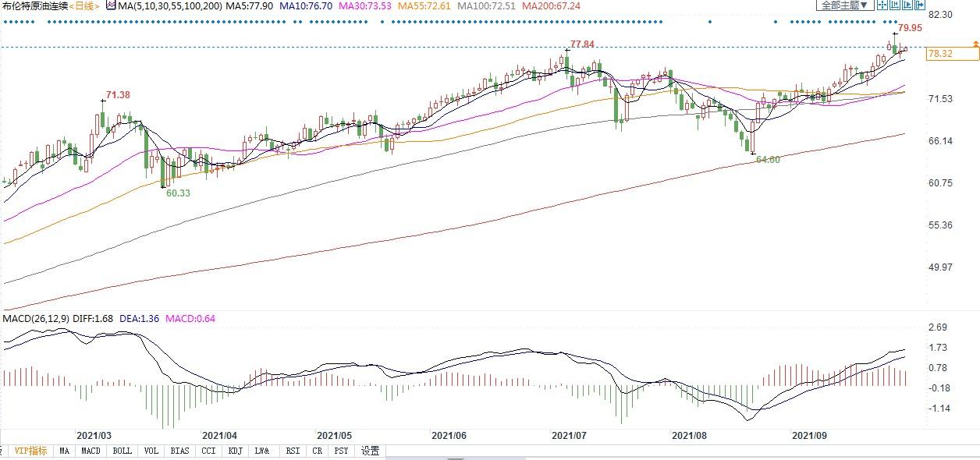Open the 日线 period selector
Image resolution: width=980 pixels, height=460 pixels.
tap(83, 5)
